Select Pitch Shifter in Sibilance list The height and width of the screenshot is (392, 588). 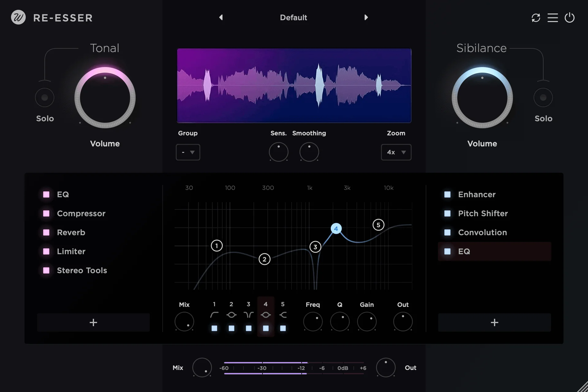pyautogui.click(x=483, y=213)
